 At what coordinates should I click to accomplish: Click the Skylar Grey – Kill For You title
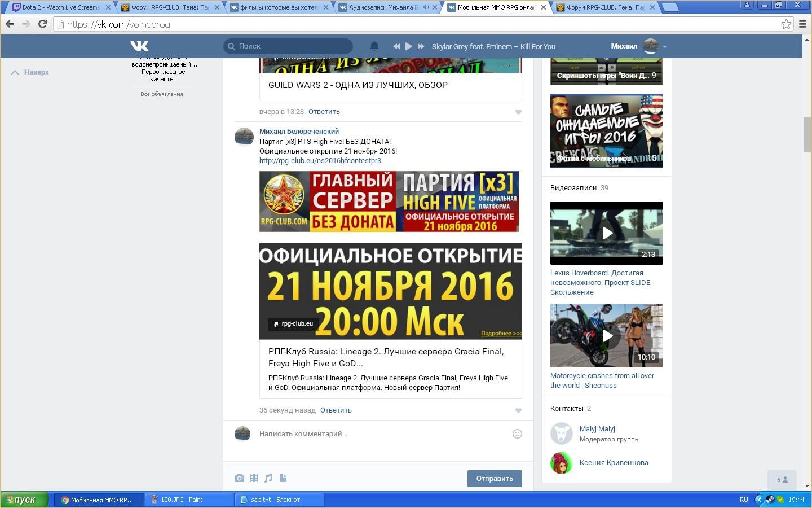click(493, 46)
